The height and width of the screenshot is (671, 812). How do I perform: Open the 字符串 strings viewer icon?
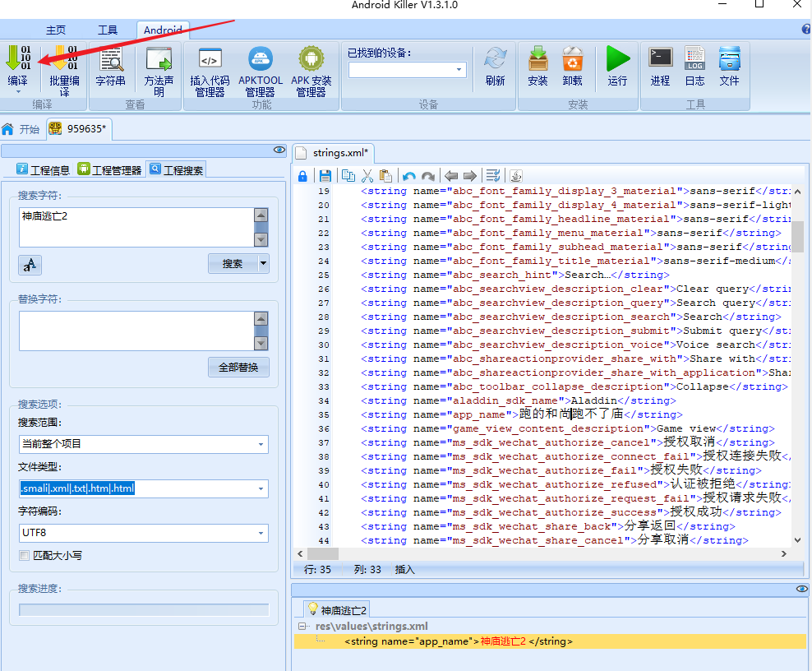110,58
